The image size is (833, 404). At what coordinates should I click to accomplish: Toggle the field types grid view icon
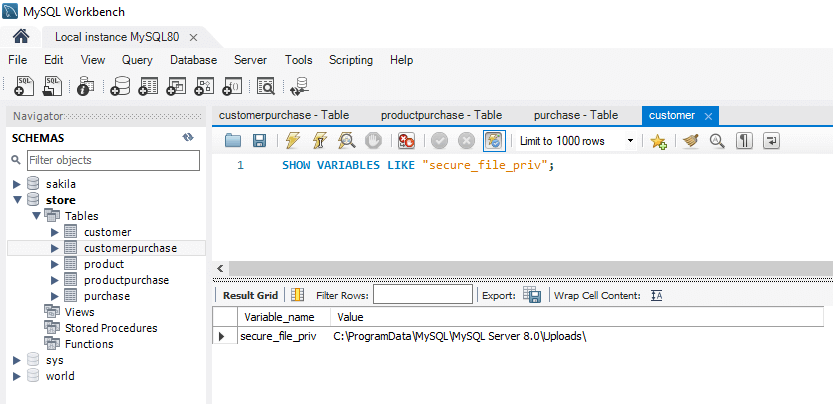(x=298, y=295)
